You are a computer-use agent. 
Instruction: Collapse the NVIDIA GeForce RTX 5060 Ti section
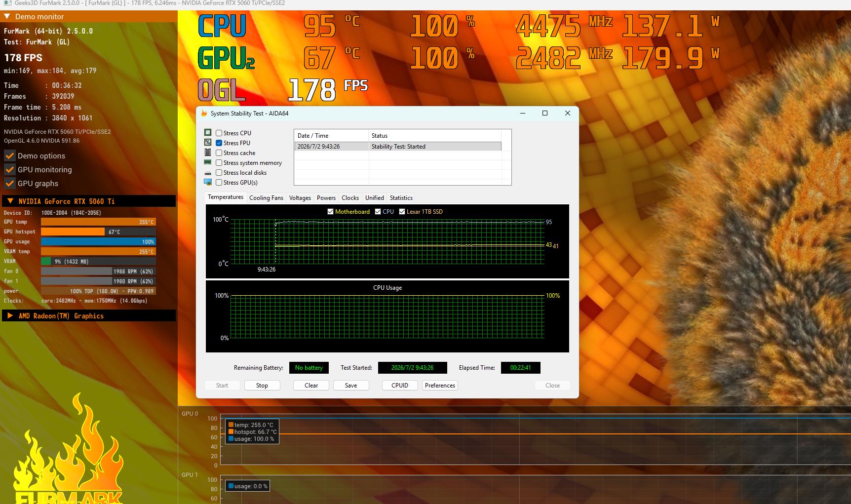10,201
